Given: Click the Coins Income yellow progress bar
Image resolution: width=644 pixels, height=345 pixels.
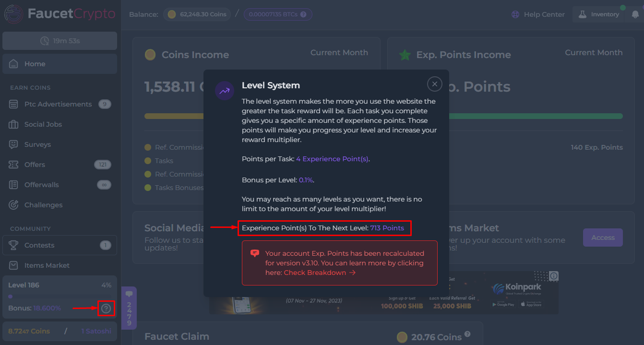Looking at the screenshot, I should 174,116.
